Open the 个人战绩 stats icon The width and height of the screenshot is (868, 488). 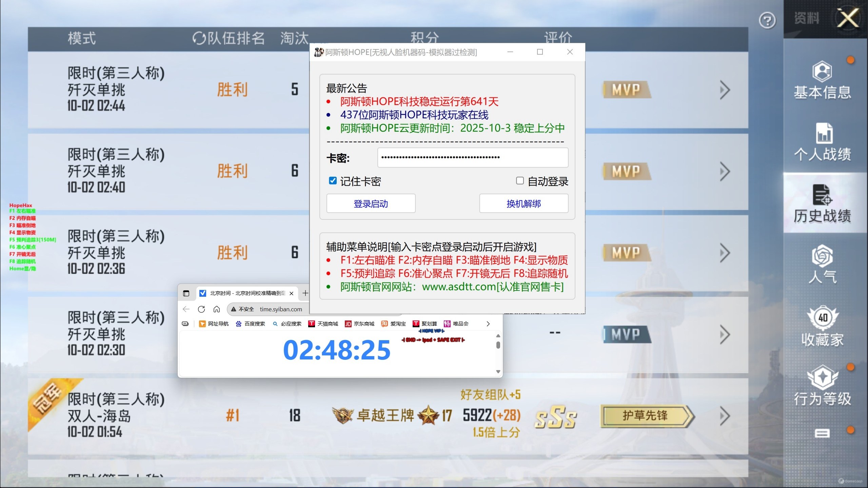[823, 133]
